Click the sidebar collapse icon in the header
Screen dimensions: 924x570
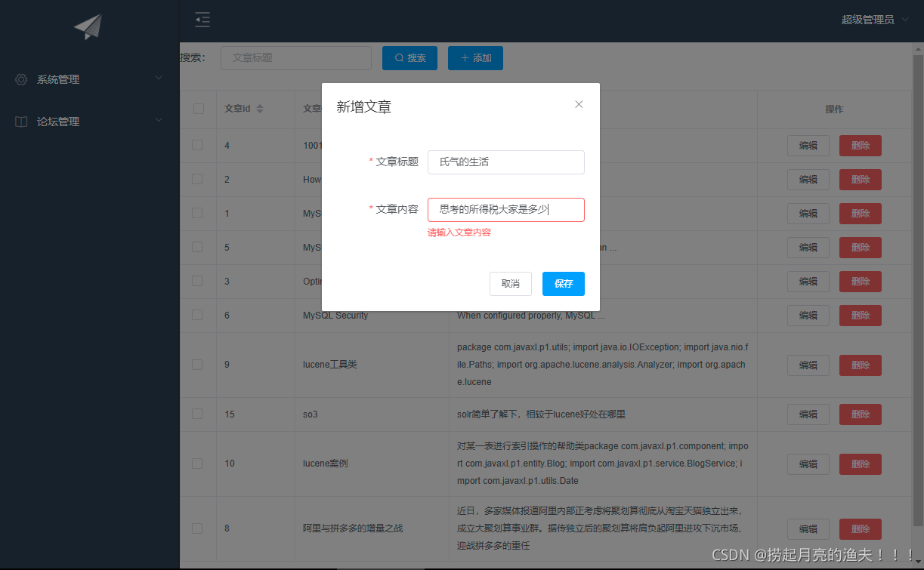(x=202, y=20)
